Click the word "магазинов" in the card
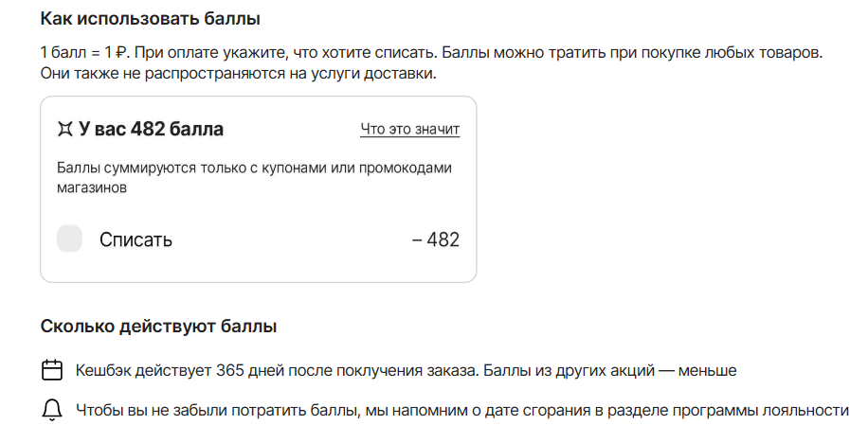The height and width of the screenshot is (443, 868). click(x=92, y=187)
